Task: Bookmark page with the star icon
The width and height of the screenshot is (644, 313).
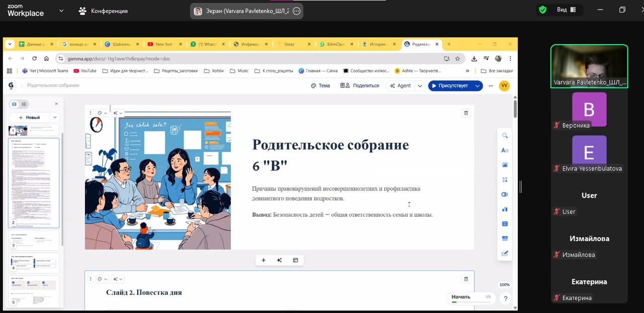Action: (x=457, y=58)
